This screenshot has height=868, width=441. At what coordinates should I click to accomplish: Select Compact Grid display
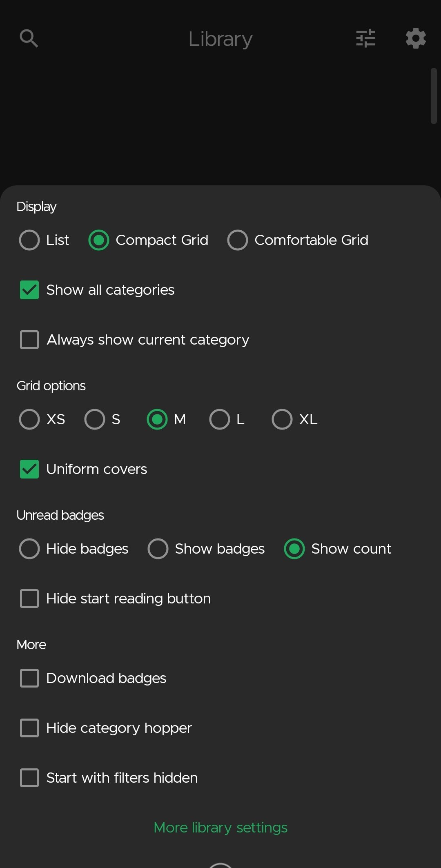[x=149, y=240]
